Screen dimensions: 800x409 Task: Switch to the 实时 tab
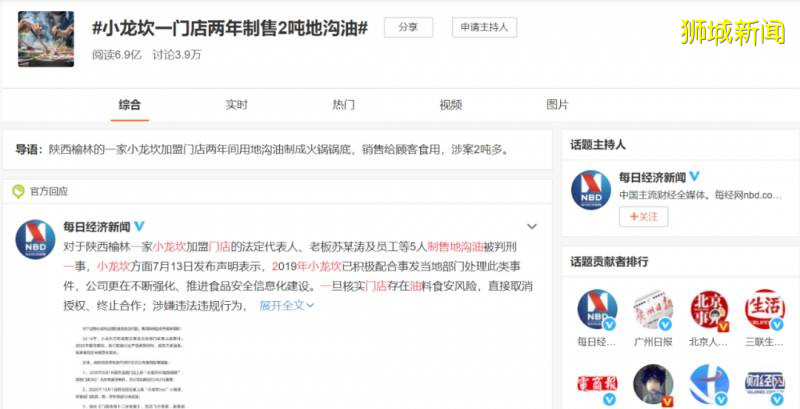(x=236, y=105)
